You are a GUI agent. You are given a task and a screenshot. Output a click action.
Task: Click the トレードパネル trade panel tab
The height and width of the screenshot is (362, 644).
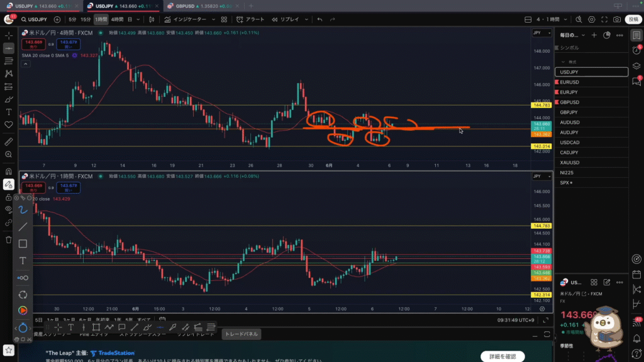(241, 334)
